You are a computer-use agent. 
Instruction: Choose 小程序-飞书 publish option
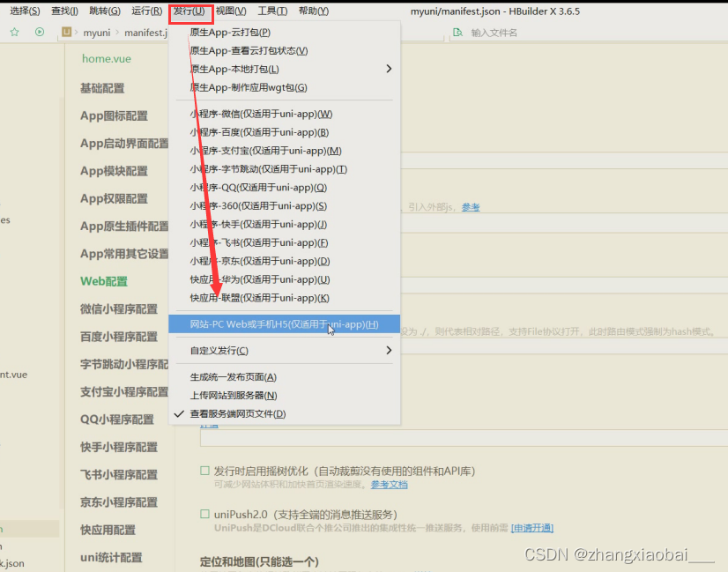pos(284,243)
